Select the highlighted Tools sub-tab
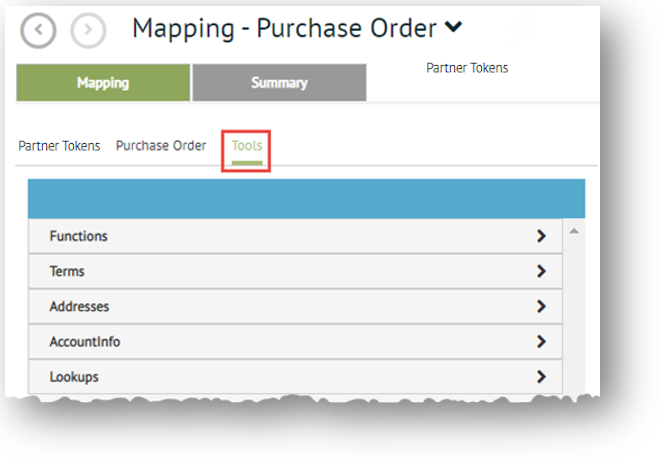 [247, 146]
